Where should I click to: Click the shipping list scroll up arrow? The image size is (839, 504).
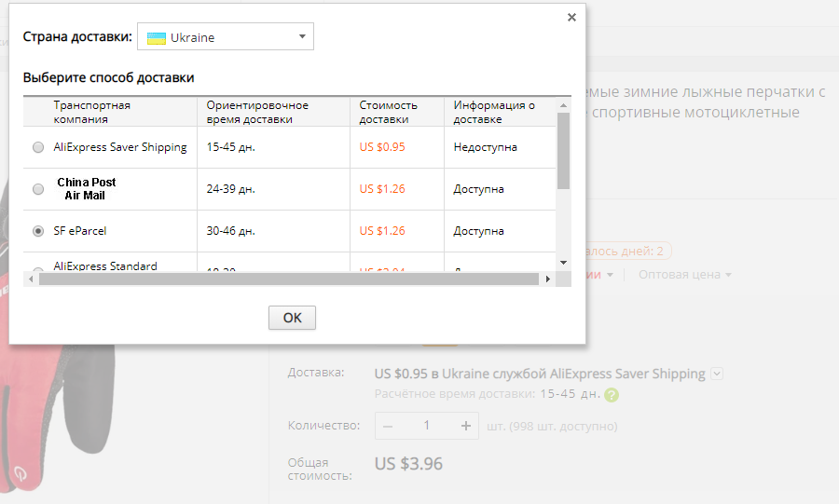[x=563, y=105]
